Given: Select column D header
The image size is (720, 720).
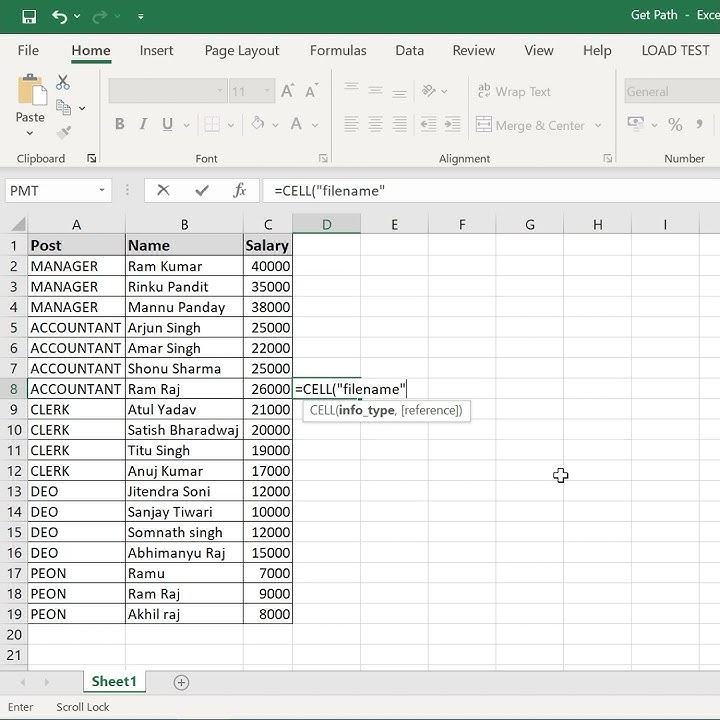Looking at the screenshot, I should pyautogui.click(x=326, y=224).
